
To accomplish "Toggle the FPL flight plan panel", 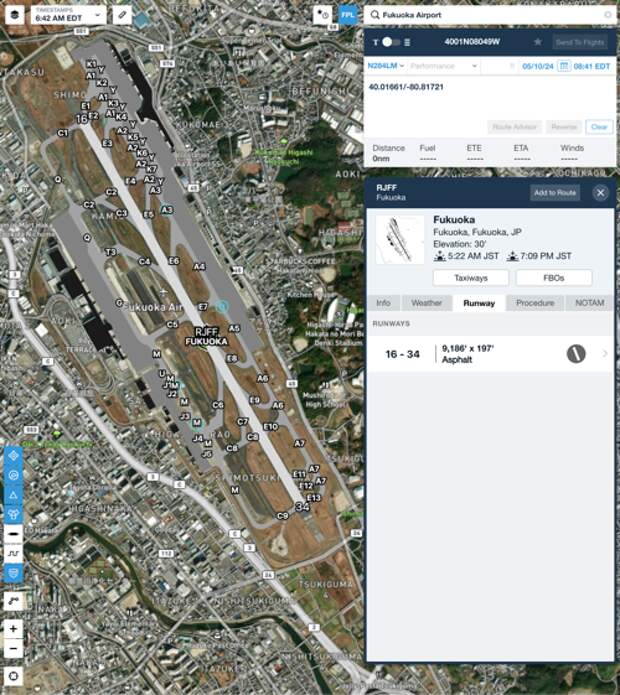I will [x=348, y=15].
